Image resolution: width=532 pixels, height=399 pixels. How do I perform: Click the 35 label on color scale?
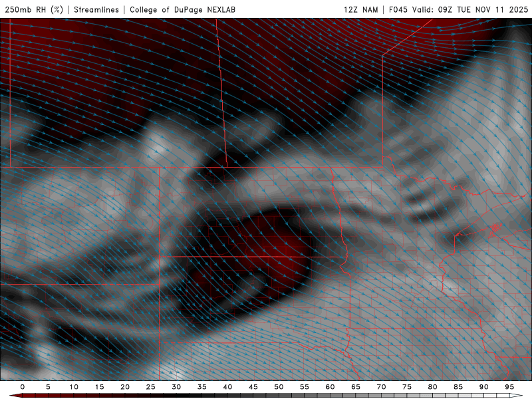(202, 387)
